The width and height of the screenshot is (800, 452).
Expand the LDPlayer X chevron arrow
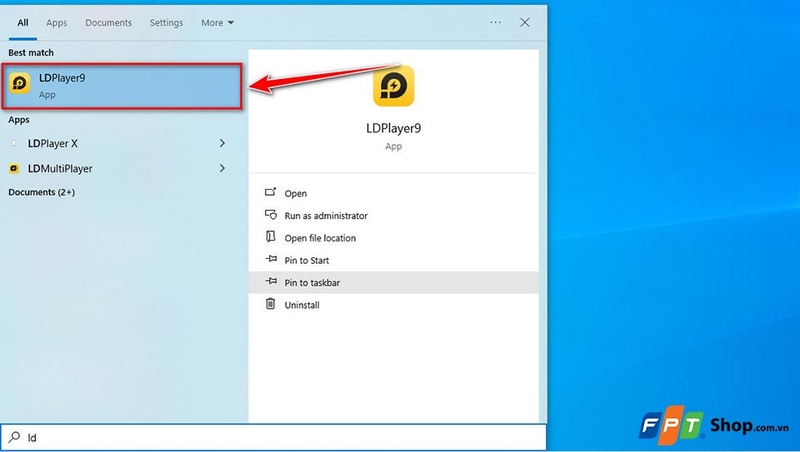(222, 143)
